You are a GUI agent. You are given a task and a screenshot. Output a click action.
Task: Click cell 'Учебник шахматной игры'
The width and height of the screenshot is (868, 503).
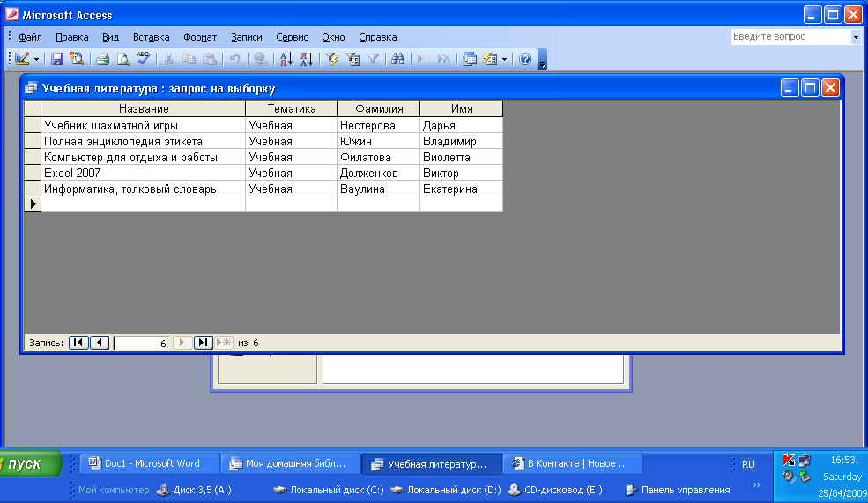pos(144,125)
